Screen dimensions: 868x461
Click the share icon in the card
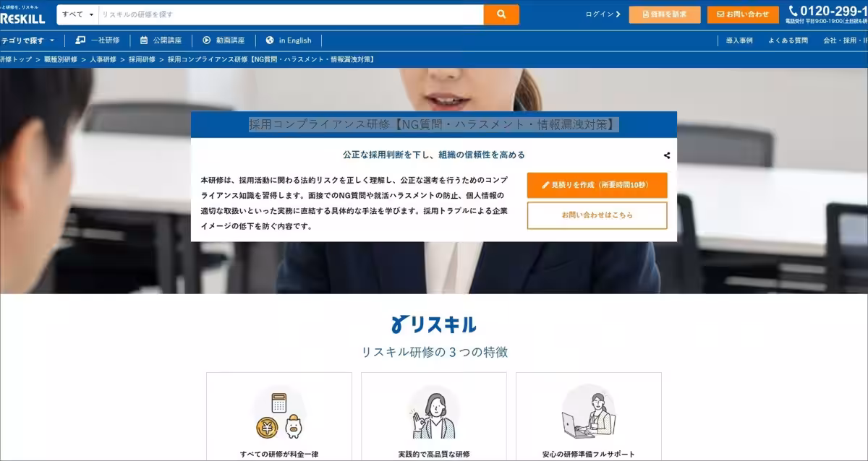coord(667,155)
